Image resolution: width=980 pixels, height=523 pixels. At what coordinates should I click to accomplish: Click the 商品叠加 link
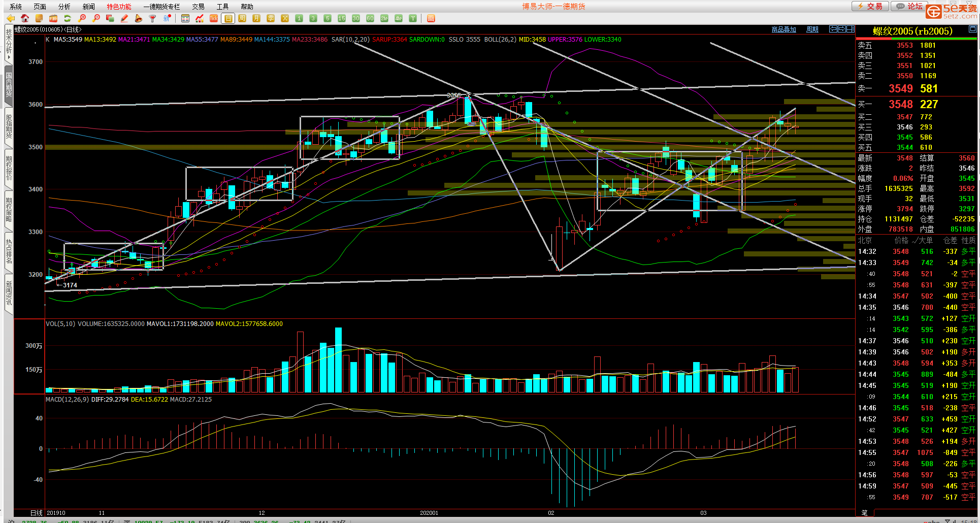point(783,29)
